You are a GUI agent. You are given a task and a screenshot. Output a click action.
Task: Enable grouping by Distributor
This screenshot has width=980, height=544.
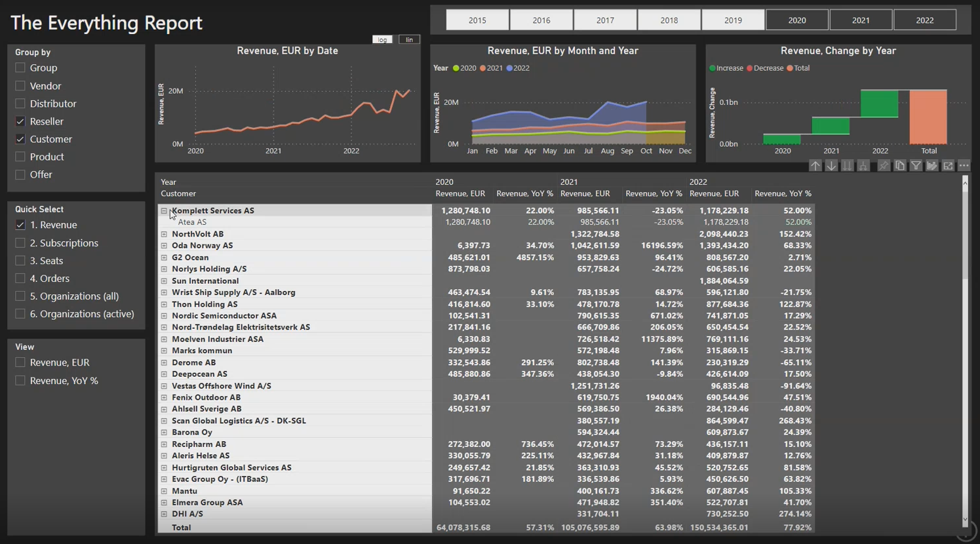(x=20, y=104)
